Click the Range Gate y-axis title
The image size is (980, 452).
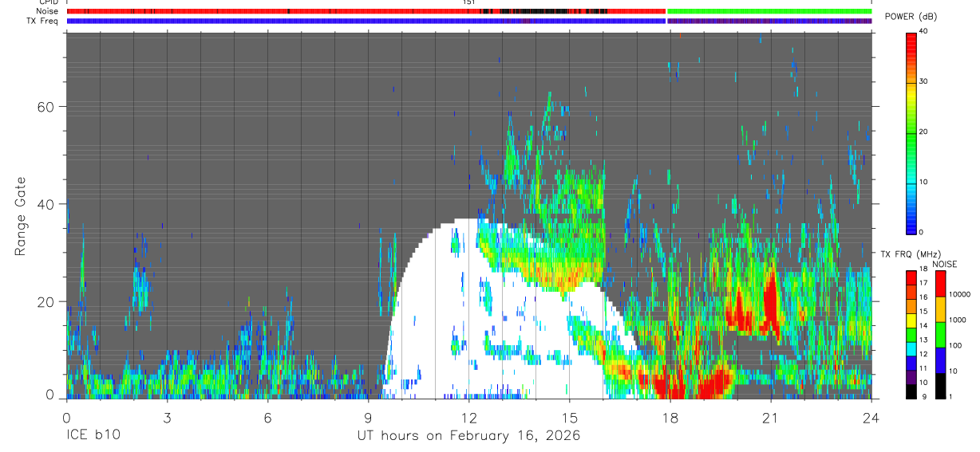point(20,217)
